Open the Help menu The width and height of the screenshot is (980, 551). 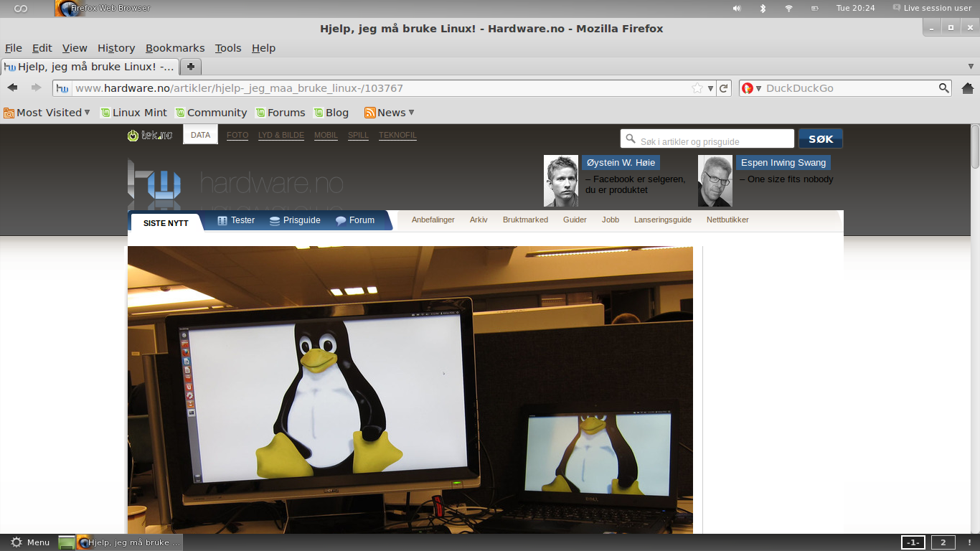click(263, 48)
